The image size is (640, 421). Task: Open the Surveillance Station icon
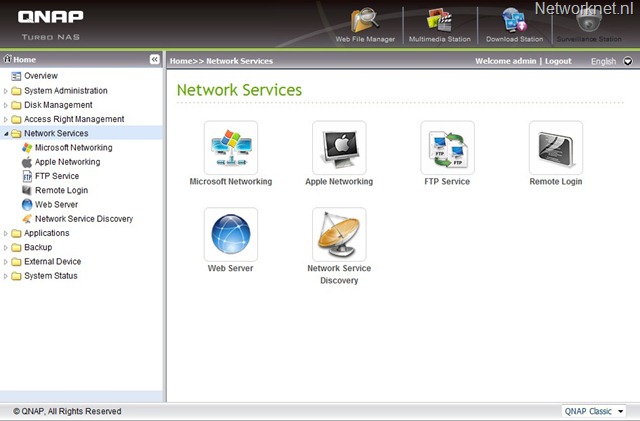589,20
